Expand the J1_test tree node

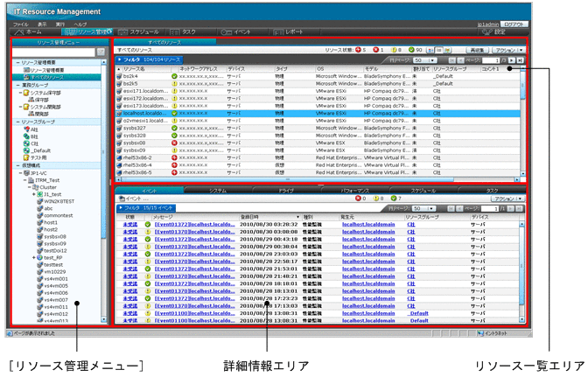tap(34, 194)
